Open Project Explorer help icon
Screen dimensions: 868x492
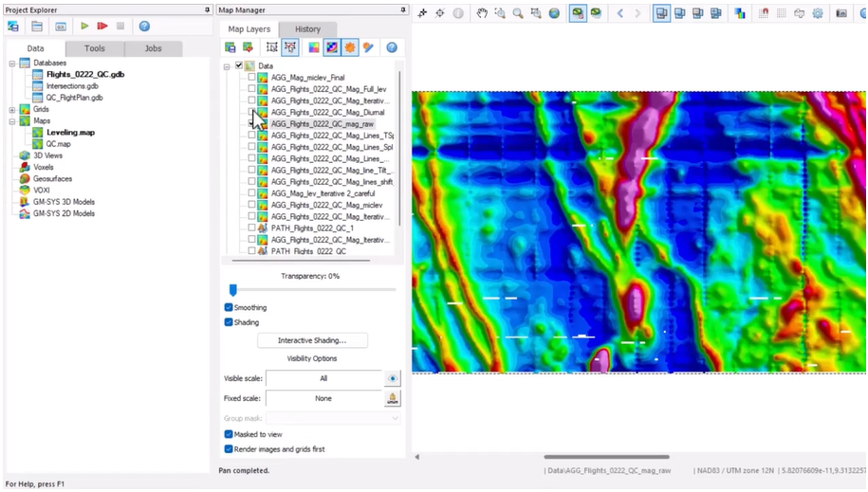click(144, 26)
